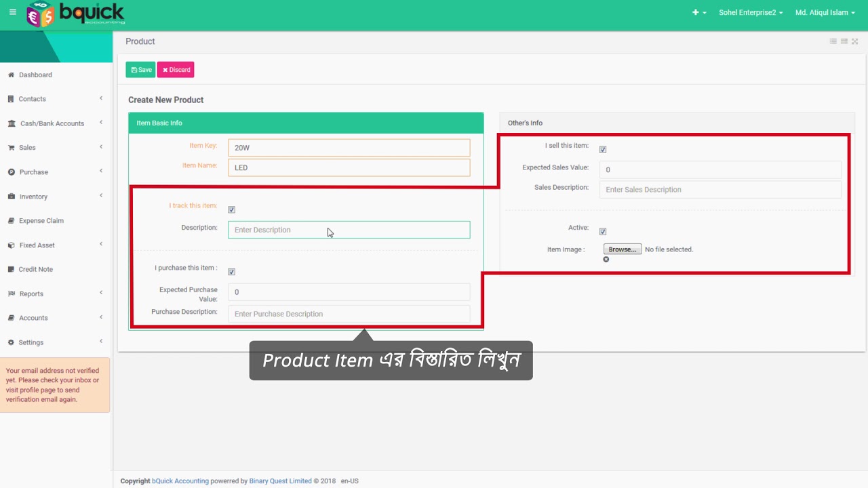The width and height of the screenshot is (868, 488).
Task: Open the bQuick Accounting footer link
Action: pos(180,481)
